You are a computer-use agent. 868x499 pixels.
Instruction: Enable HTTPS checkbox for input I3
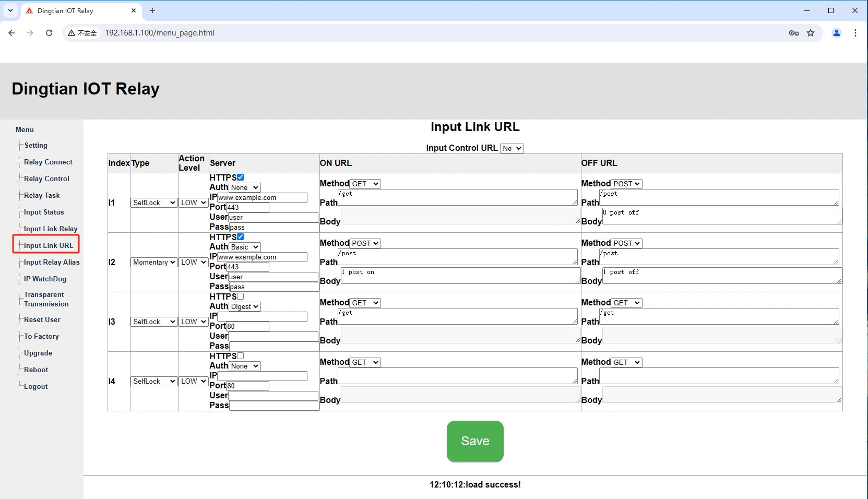coord(241,296)
